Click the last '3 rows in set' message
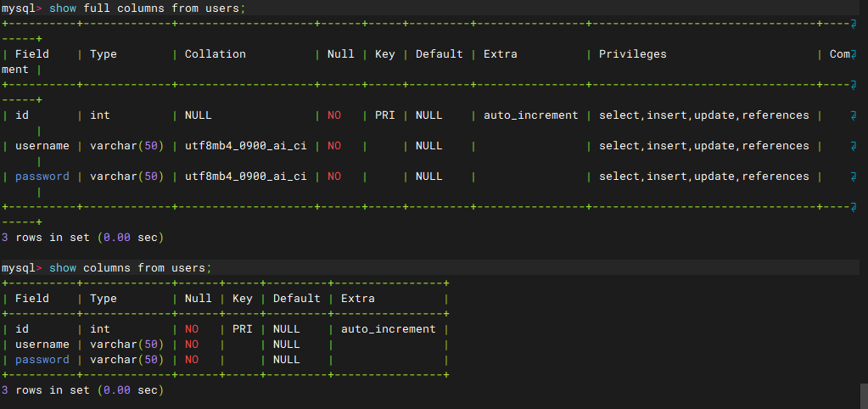868x409 pixels. click(x=82, y=390)
